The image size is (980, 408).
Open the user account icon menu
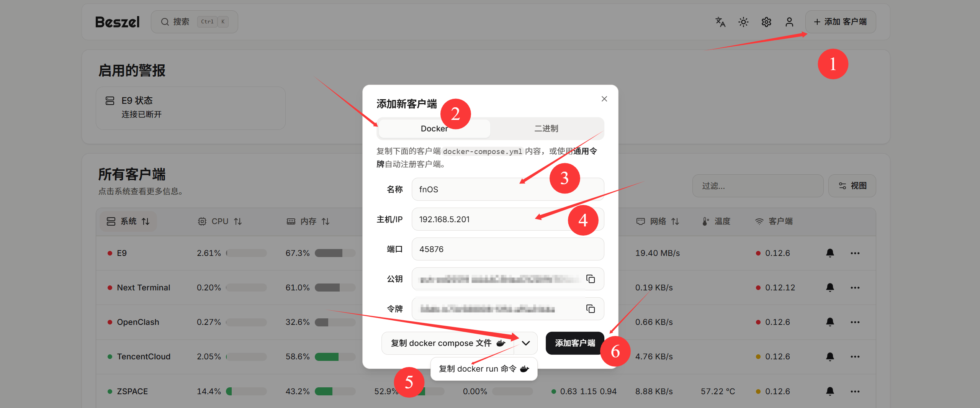(x=789, y=22)
